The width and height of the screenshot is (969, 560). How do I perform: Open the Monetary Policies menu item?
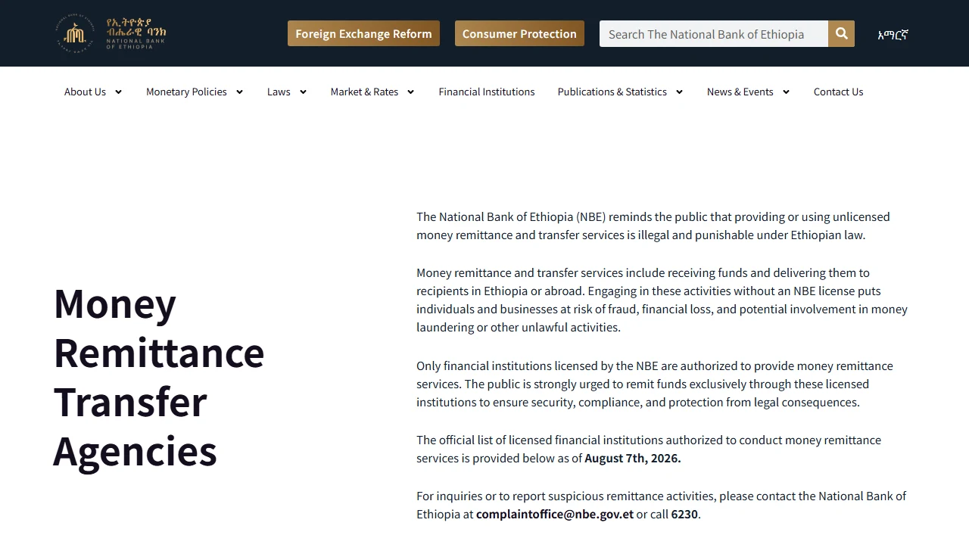186,92
